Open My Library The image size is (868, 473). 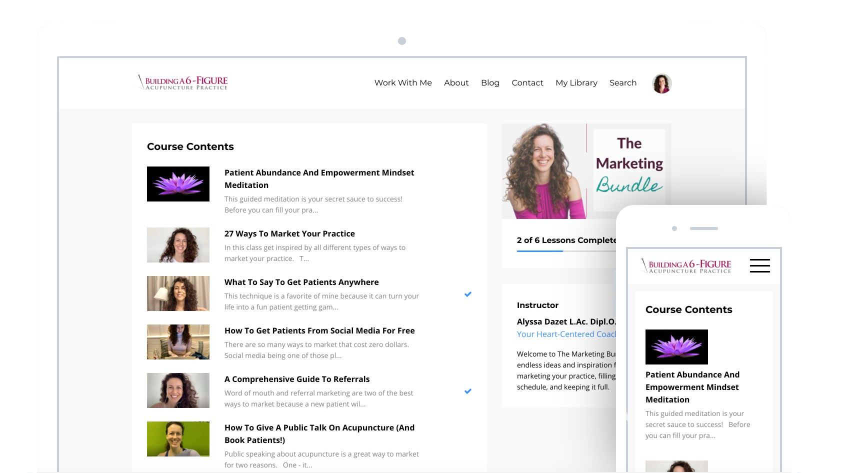[576, 83]
